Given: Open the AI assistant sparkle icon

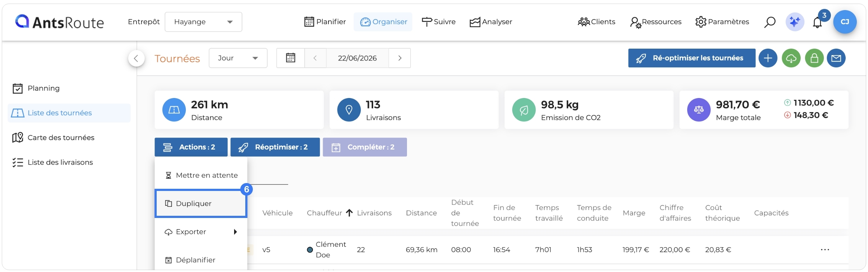Looking at the screenshot, I should pyautogui.click(x=795, y=22).
